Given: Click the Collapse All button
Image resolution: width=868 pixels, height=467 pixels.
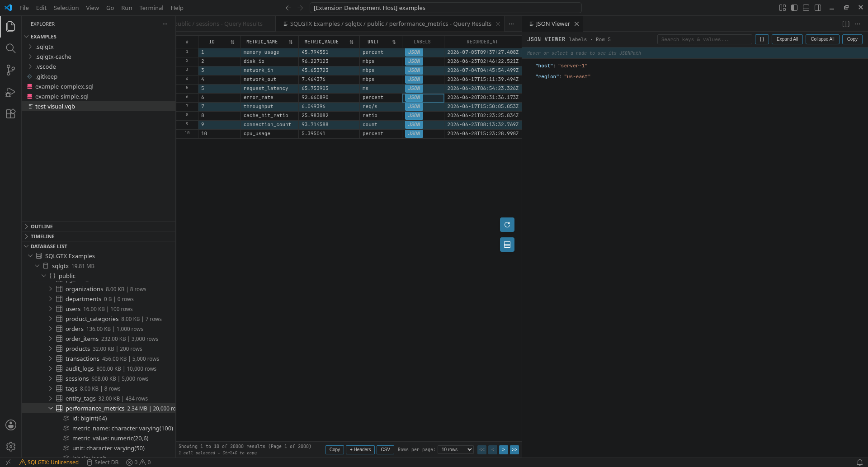Looking at the screenshot, I should 822,39.
